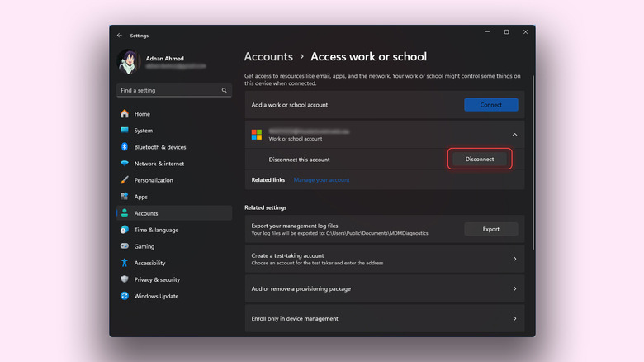Click the Gaming controller icon
Viewport: 644px width, 362px height.
[x=125, y=246]
